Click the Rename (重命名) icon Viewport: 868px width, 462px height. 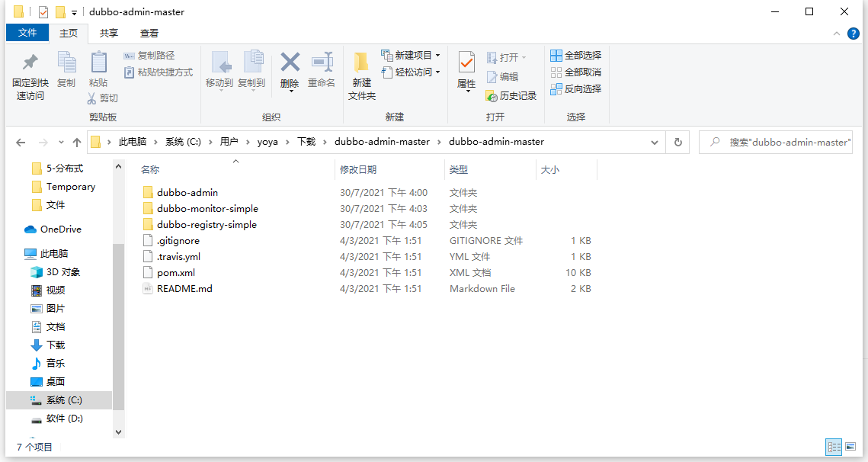pos(322,62)
